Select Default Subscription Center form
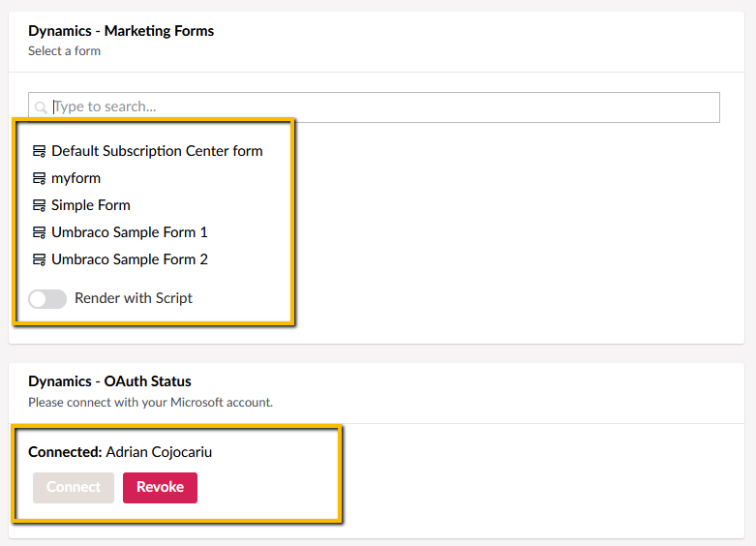Screen dimensions: 756x546 click(x=157, y=151)
